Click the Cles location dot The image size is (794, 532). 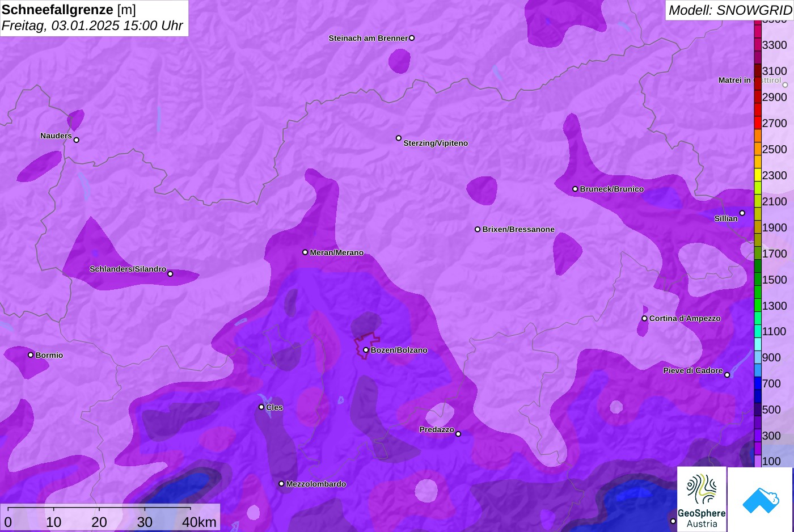click(x=261, y=407)
